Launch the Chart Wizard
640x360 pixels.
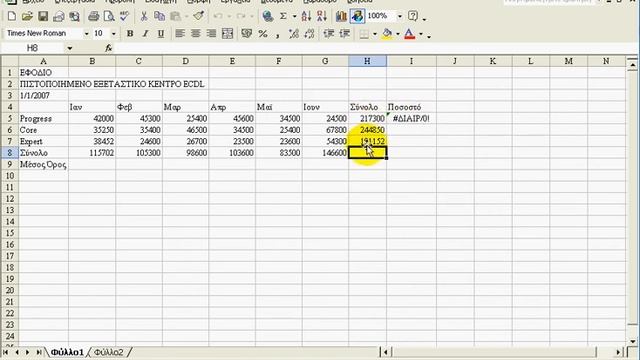tap(341, 16)
